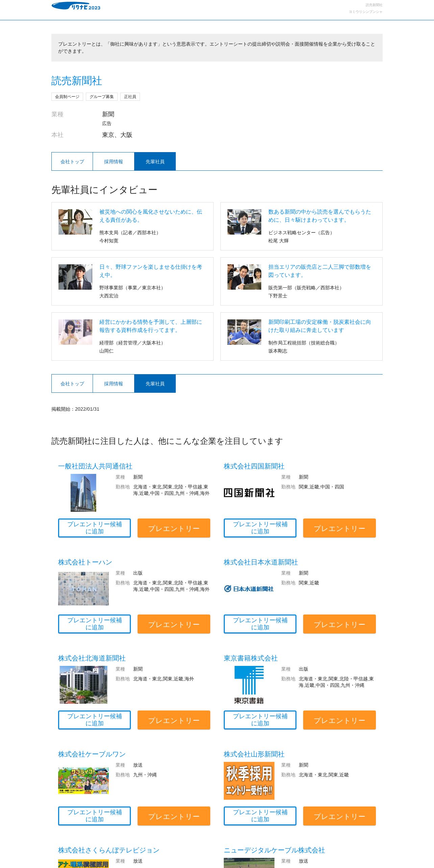Select the 先輩社員 tab below the interviews
Screen dimensions: 434x868
[155, 384]
